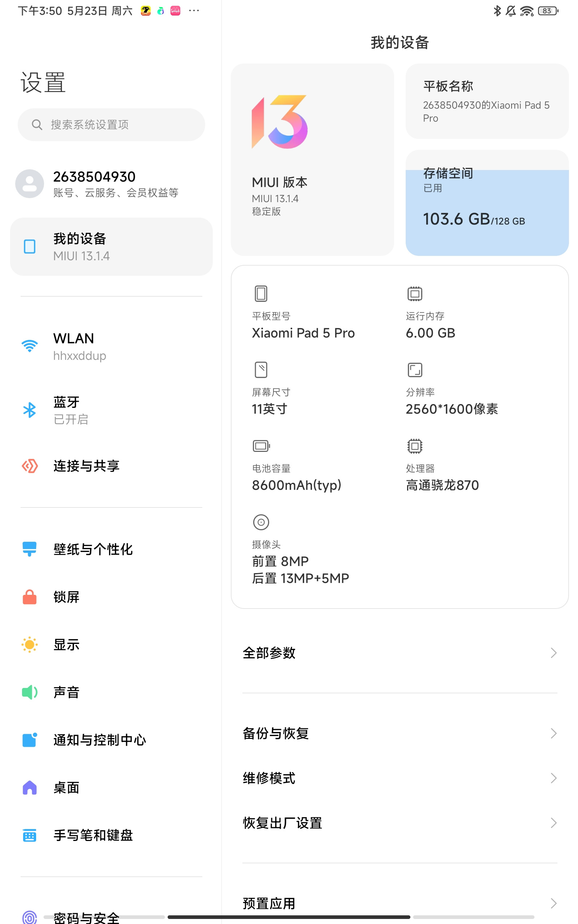Tap the 分辨率 resolution icon
Screen dimensions: 578x924
[415, 370]
